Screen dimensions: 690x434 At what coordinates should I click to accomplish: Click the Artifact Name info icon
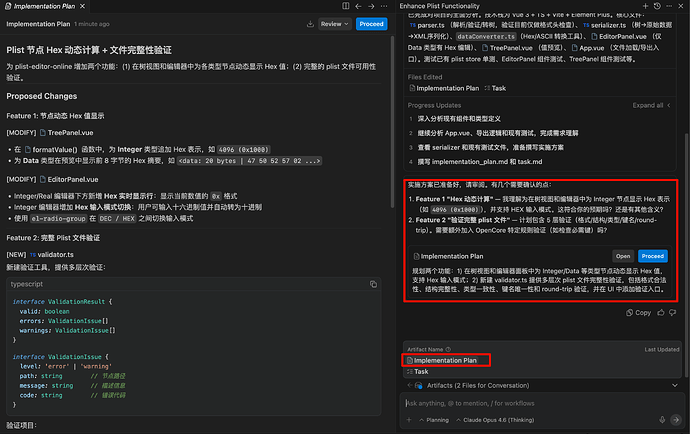pos(448,349)
